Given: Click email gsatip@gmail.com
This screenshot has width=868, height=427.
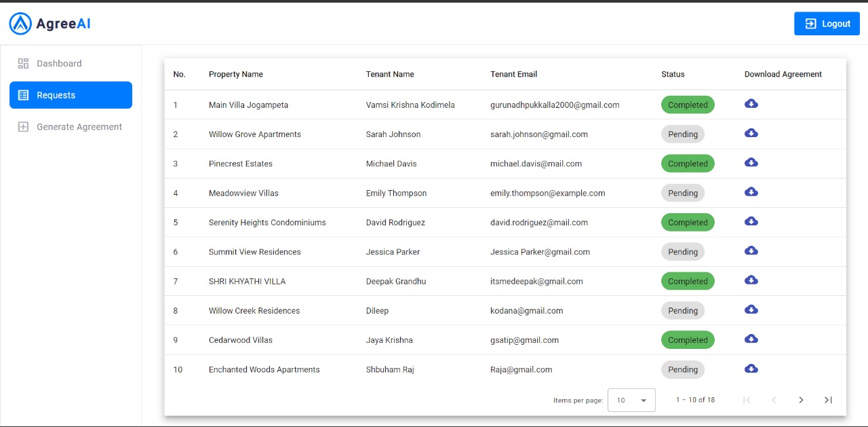Looking at the screenshot, I should point(525,340).
